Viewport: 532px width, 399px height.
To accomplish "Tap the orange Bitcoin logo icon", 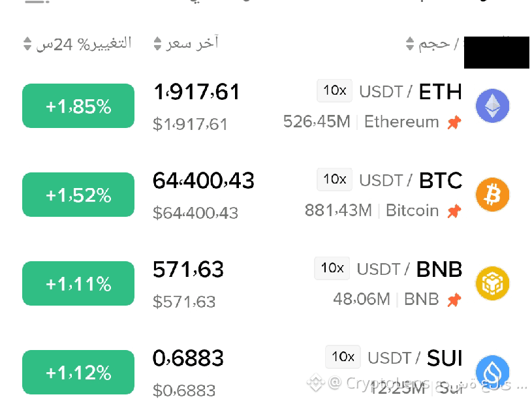I will pyautogui.click(x=492, y=195).
